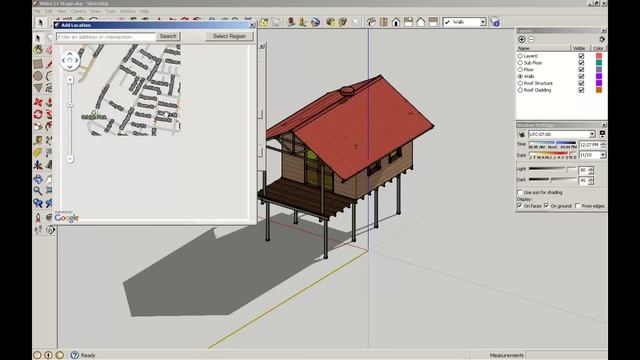Toggle visibility of Roof Cladding layer
640x360 pixels.
pyautogui.click(x=581, y=90)
